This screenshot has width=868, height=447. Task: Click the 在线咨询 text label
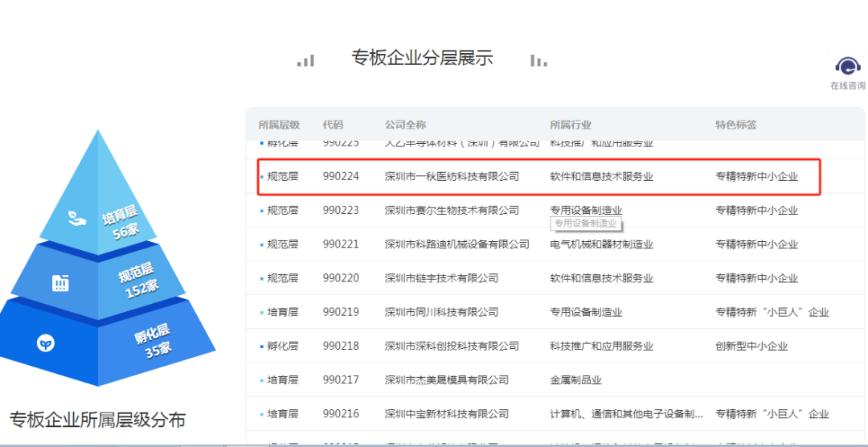[x=847, y=86]
